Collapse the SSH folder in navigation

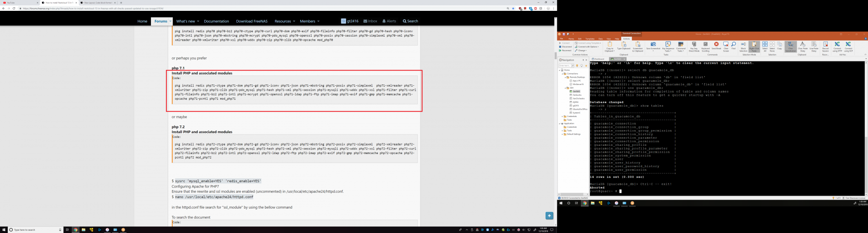[565, 88]
